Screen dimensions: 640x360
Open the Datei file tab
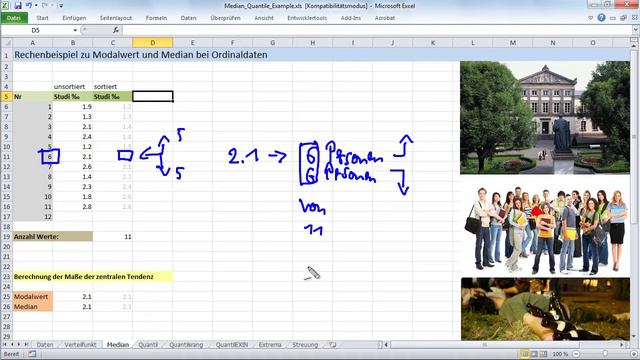14,18
